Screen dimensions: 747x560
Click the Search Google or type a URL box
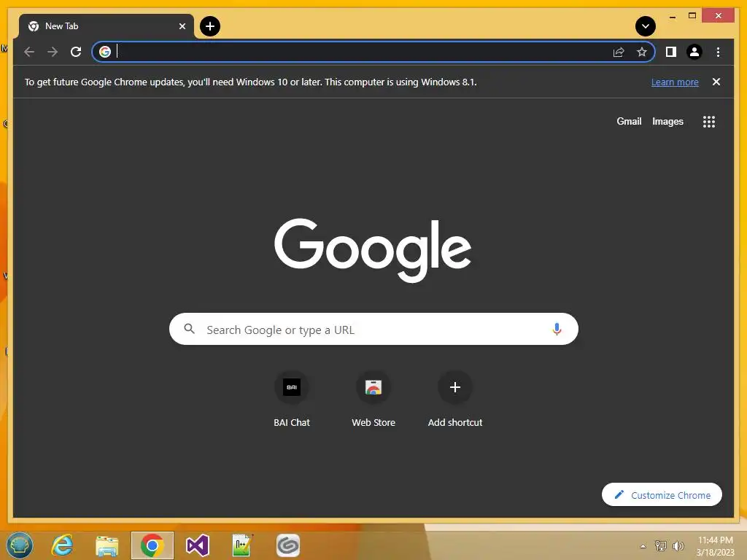click(x=373, y=329)
